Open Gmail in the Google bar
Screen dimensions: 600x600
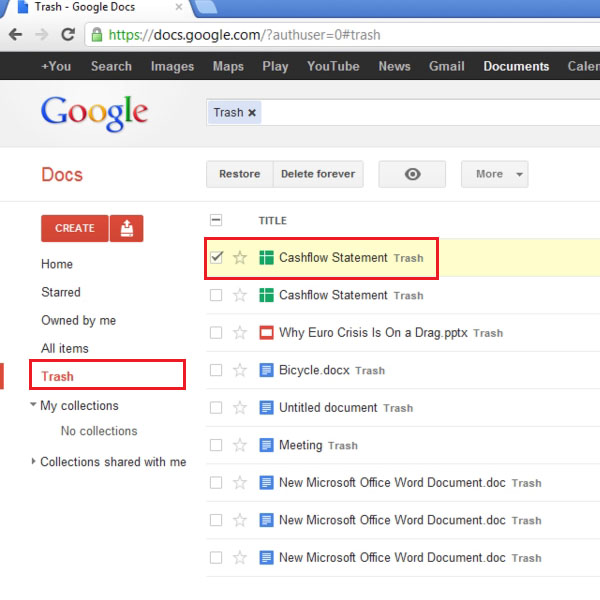(447, 66)
